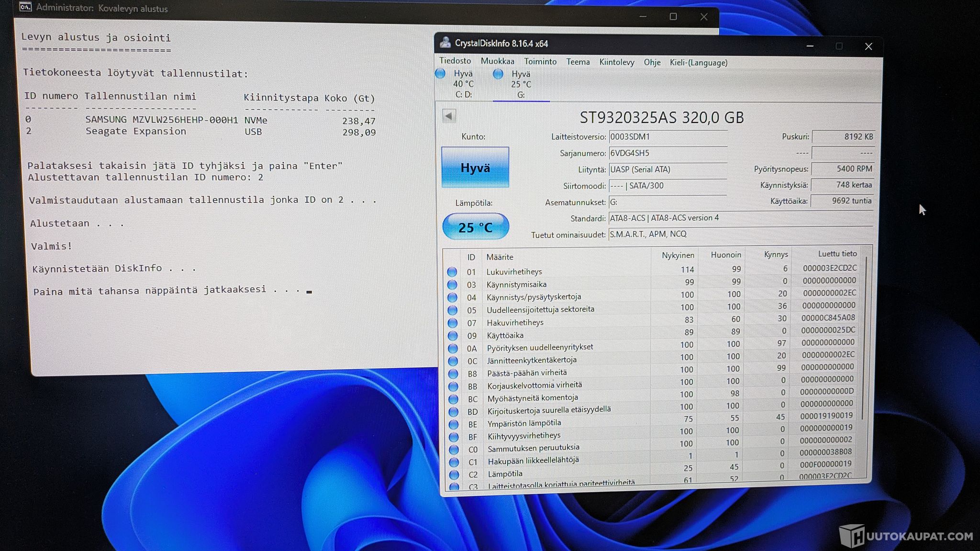Click blue health orb of C: D: disk
980x551 pixels.
pos(440,73)
